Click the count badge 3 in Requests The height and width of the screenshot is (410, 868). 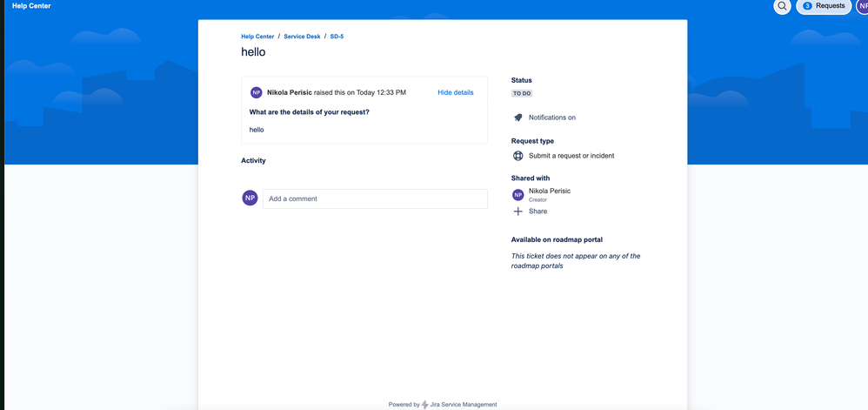pyautogui.click(x=807, y=6)
